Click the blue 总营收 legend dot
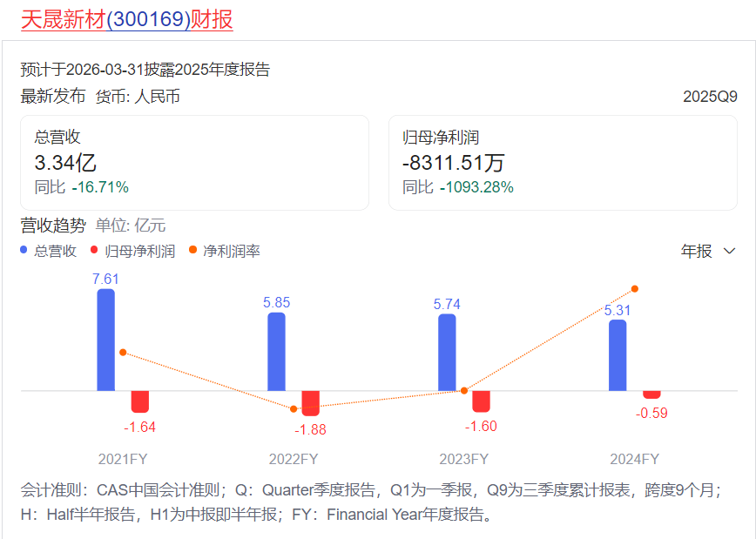This screenshot has width=756, height=539. tap(24, 250)
